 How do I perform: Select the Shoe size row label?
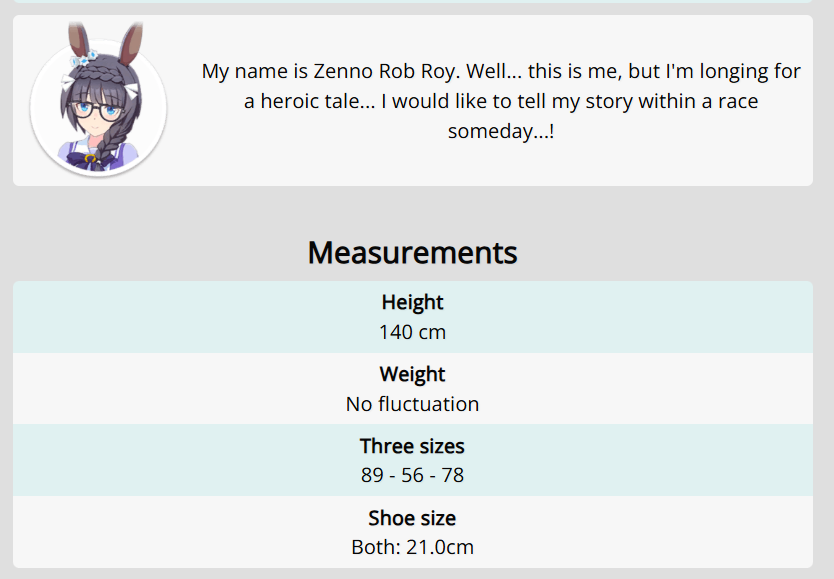pyautogui.click(x=412, y=518)
